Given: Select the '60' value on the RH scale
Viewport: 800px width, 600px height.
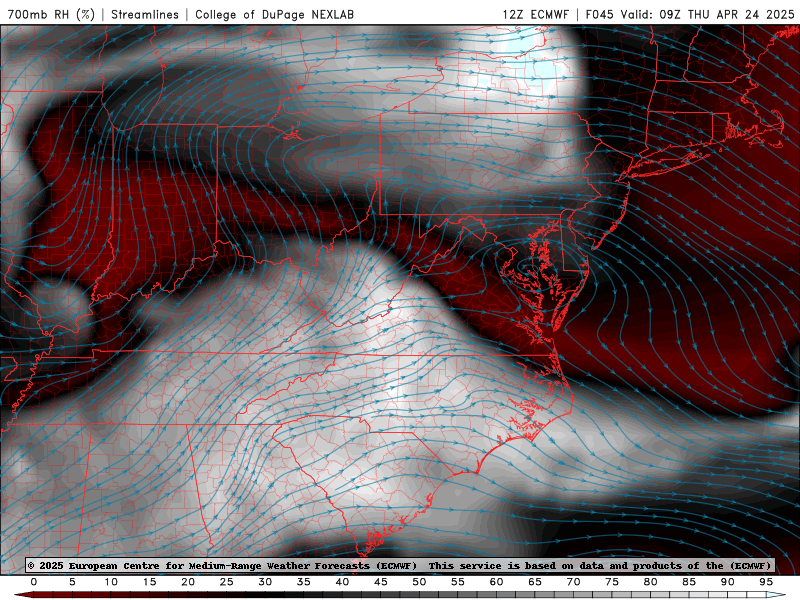Looking at the screenshot, I should tap(496, 582).
